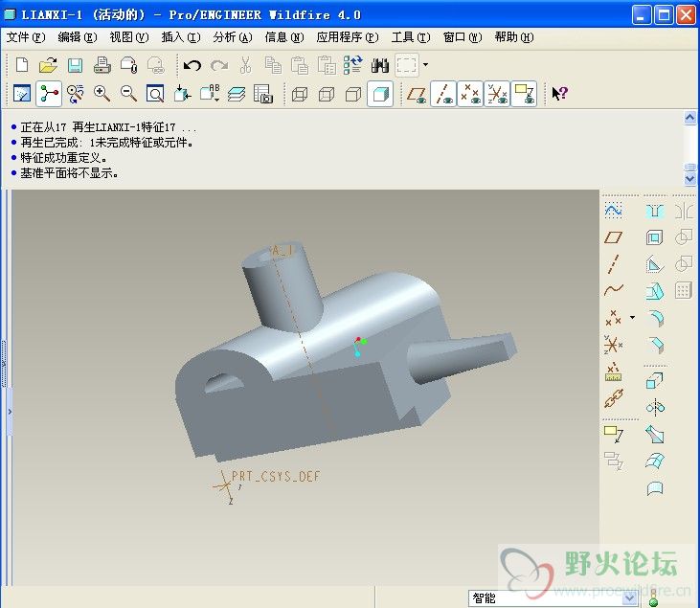Open the 编辑(E) menu
This screenshot has width=700, height=608.
[x=78, y=37]
